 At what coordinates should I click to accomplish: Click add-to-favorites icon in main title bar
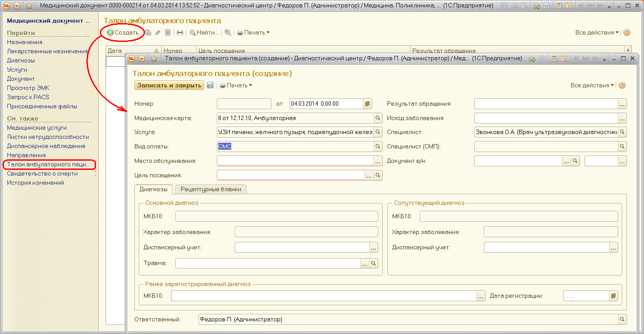(537, 6)
